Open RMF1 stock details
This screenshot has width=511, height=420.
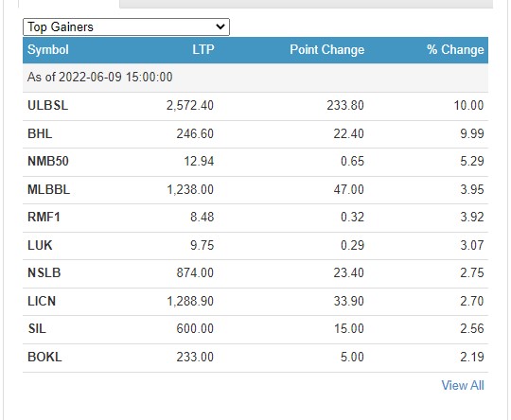pos(44,217)
